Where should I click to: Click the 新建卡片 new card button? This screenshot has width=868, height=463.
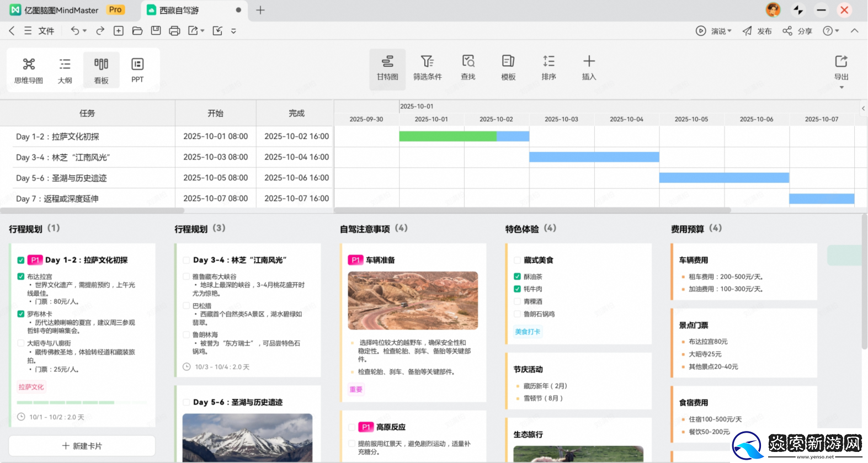(82, 446)
